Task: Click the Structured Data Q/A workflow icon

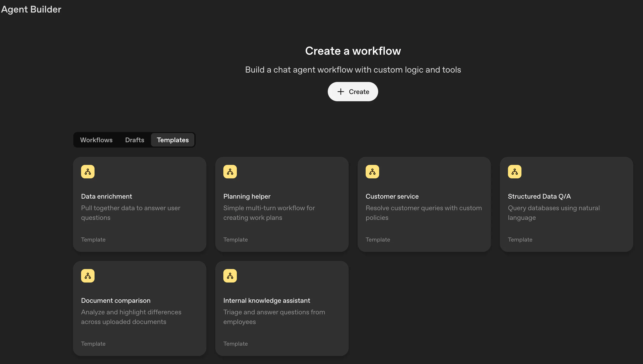Action: (x=514, y=171)
